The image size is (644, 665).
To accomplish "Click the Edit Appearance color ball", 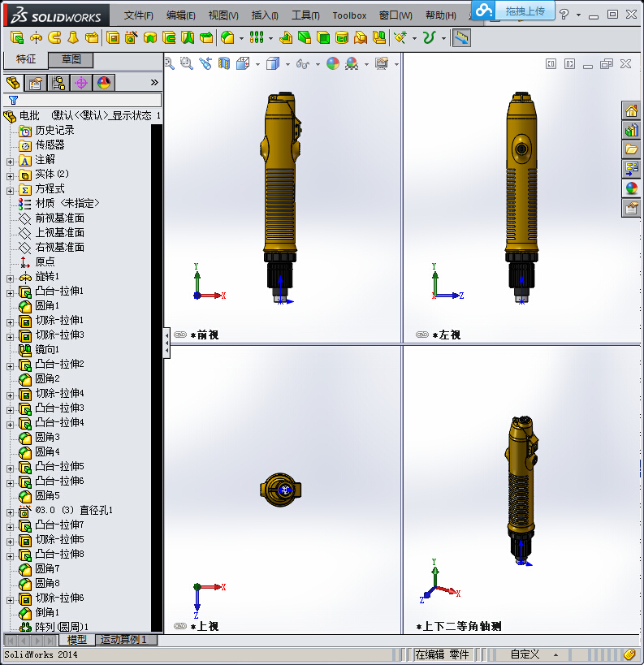I will point(333,64).
